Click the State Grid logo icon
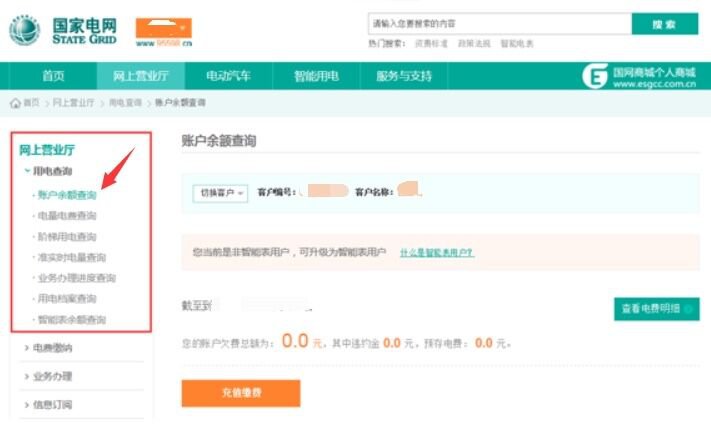The height and width of the screenshot is (443, 711). click(25, 31)
